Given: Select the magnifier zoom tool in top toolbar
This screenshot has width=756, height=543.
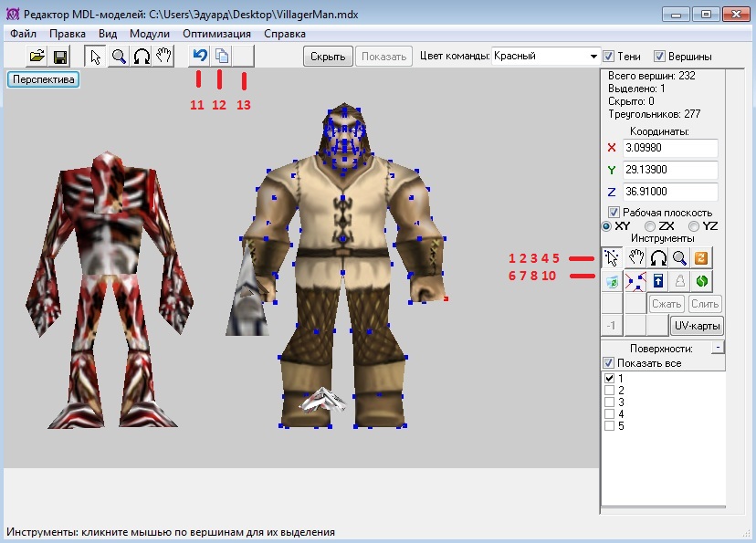Looking at the screenshot, I should [x=119, y=57].
